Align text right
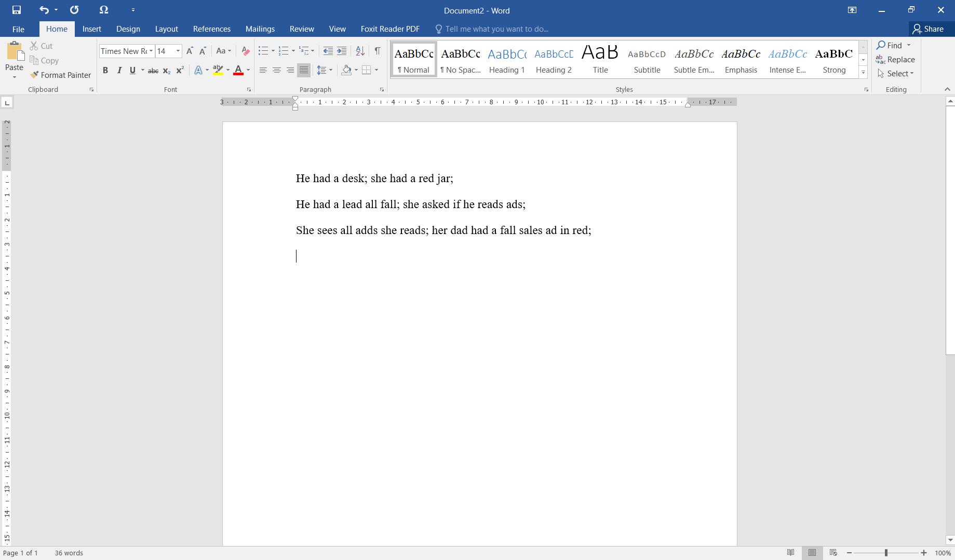The height and width of the screenshot is (560, 955). 290,70
